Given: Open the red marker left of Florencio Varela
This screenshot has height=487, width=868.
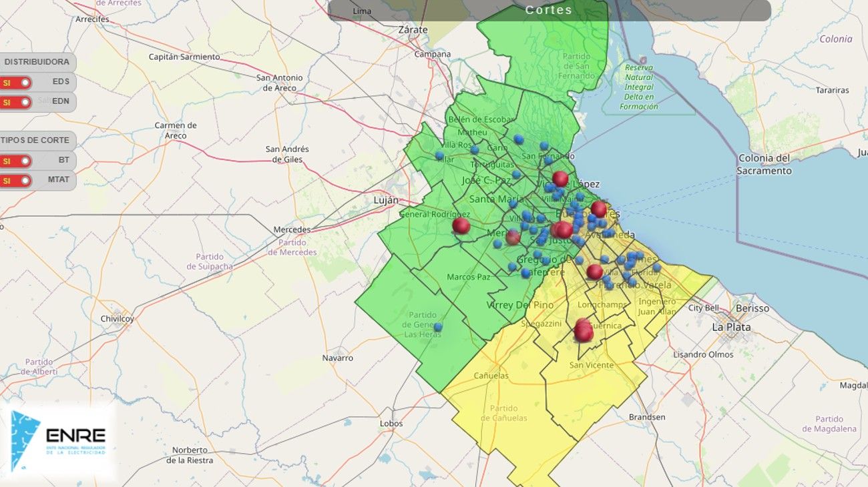Looking at the screenshot, I should click(594, 272).
